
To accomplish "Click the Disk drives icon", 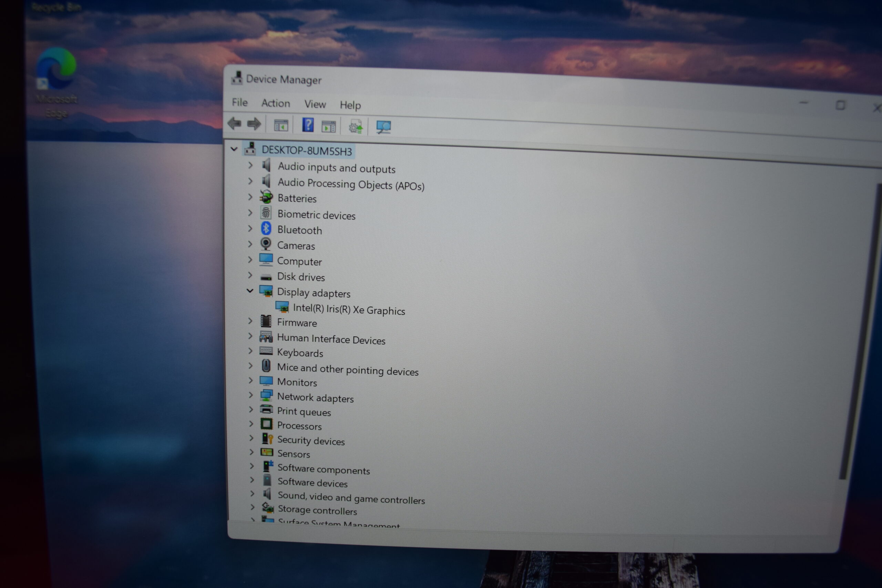I will coord(266,277).
